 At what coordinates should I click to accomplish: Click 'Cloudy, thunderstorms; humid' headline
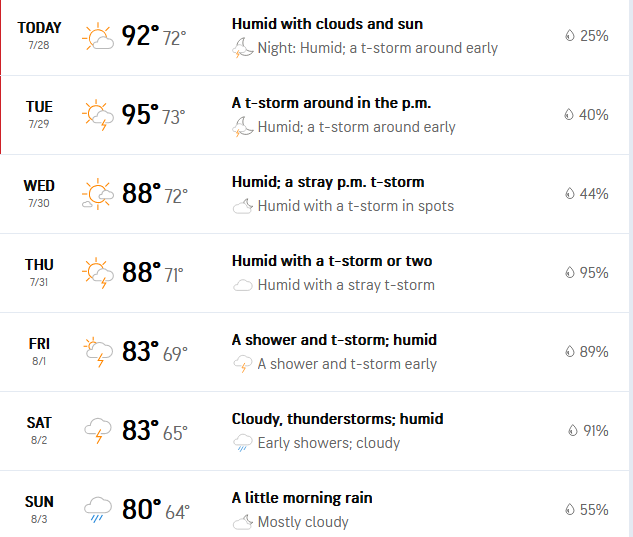coord(337,419)
